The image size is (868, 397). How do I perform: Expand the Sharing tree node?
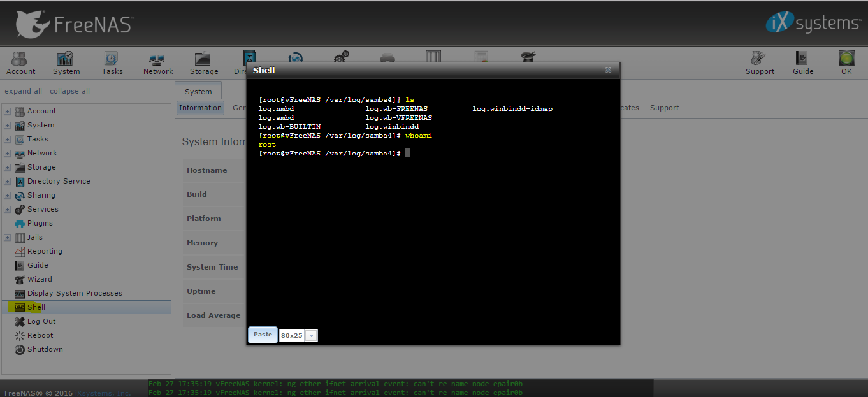coord(8,195)
